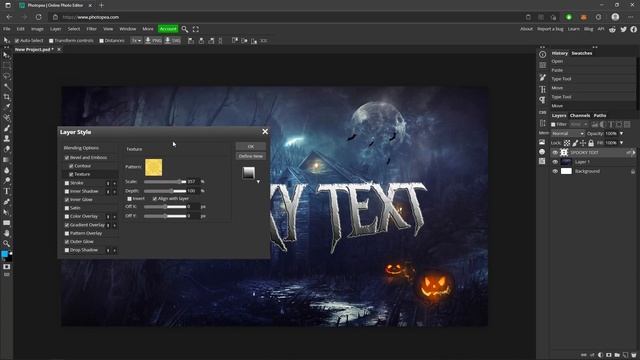
Task: Open the CSS panel icon
Action: [542, 112]
